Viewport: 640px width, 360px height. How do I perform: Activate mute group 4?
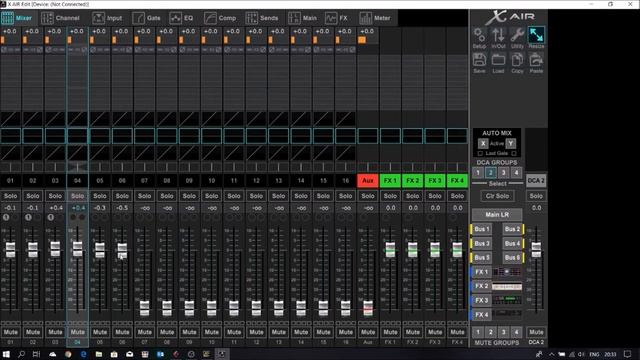tap(516, 332)
